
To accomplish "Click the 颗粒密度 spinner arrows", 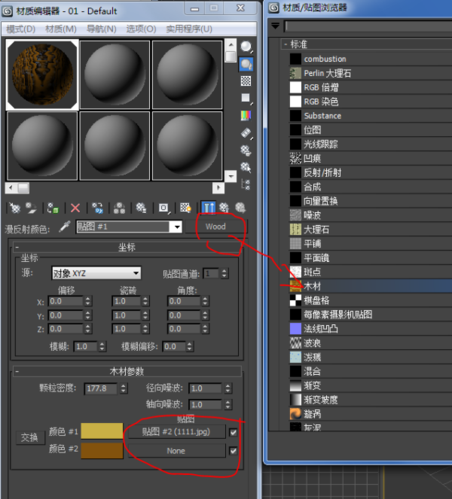I will [123, 388].
